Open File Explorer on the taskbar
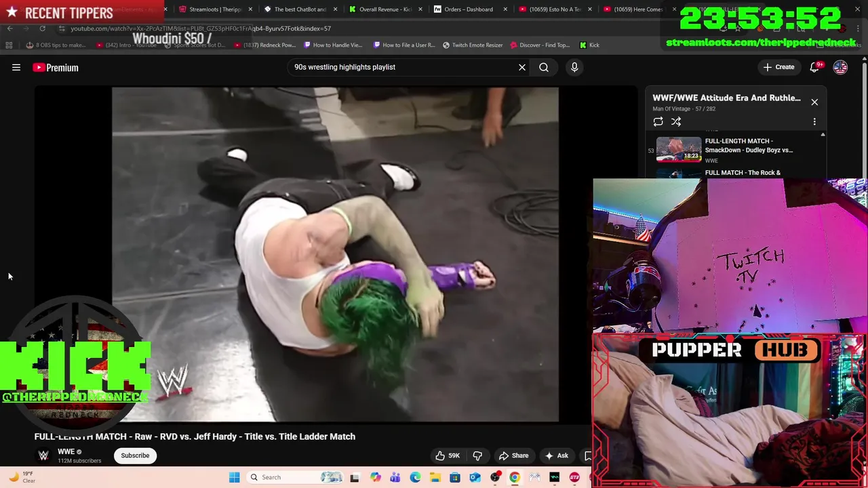868x488 pixels. (x=435, y=477)
